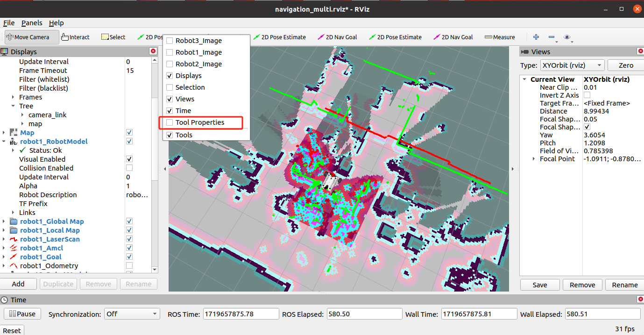Click the robot1_Local Map folder icon
This screenshot has width=644, height=335.
pyautogui.click(x=13, y=230)
